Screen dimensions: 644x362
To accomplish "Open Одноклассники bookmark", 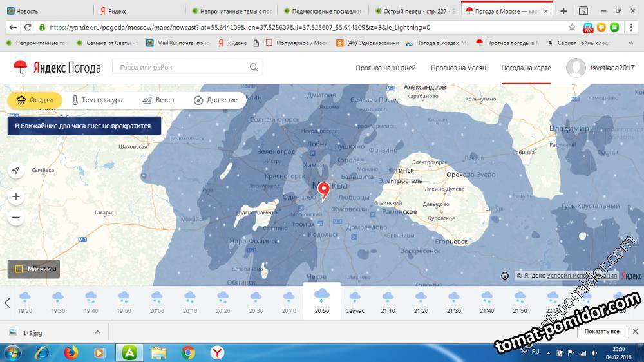I will (x=368, y=43).
